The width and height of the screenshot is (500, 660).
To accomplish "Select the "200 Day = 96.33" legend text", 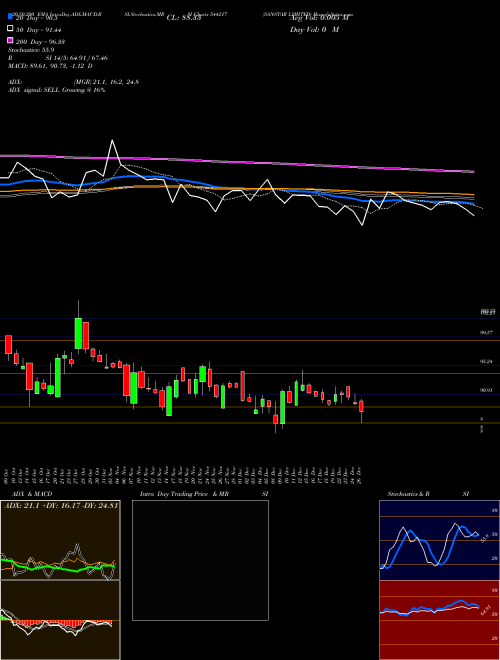I will tap(40, 42).
